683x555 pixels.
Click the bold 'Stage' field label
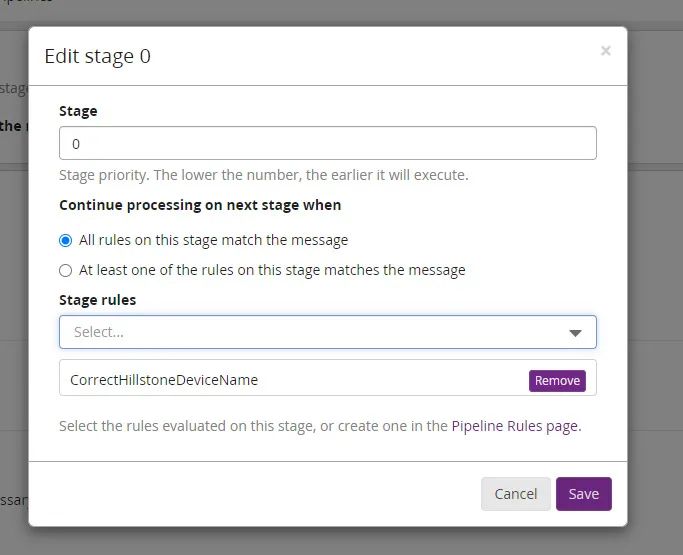[x=78, y=111]
